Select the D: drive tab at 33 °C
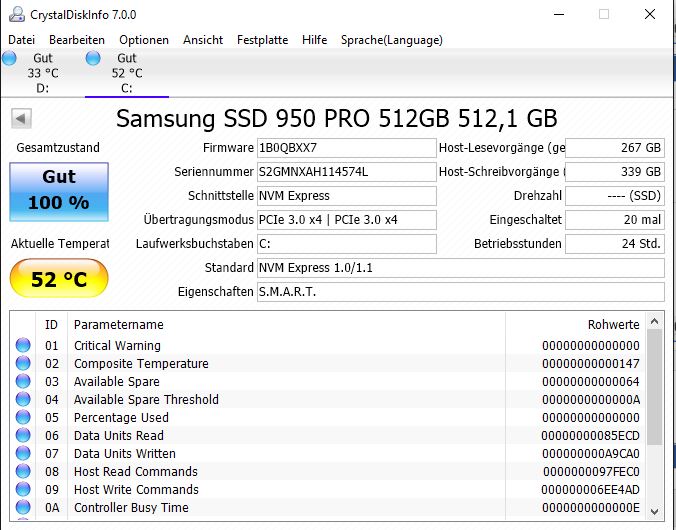This screenshot has height=530, width=676. [x=42, y=73]
